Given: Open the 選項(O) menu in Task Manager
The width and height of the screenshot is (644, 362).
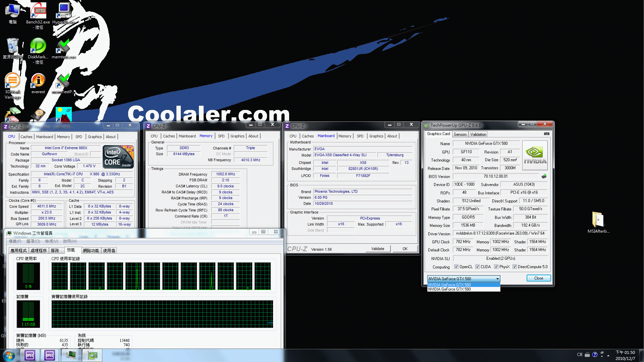Looking at the screenshot, I should (33, 241).
